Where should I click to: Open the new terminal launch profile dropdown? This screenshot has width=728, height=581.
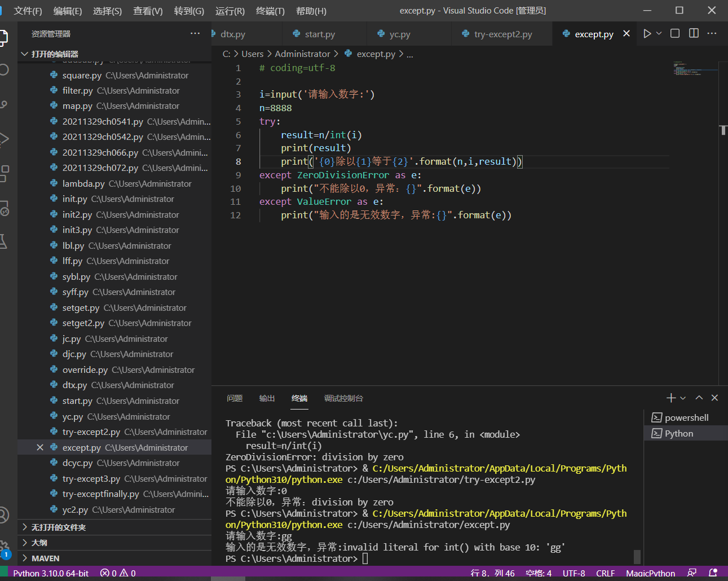click(683, 398)
